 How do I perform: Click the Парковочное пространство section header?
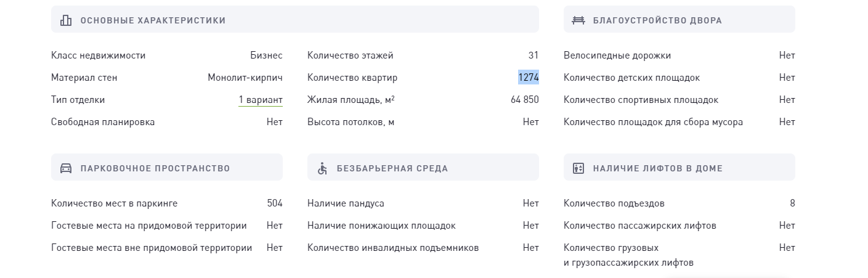pyautogui.click(x=167, y=167)
